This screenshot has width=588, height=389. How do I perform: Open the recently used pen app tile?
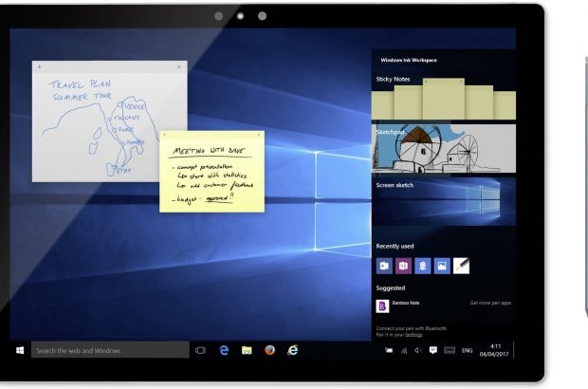[x=461, y=266]
